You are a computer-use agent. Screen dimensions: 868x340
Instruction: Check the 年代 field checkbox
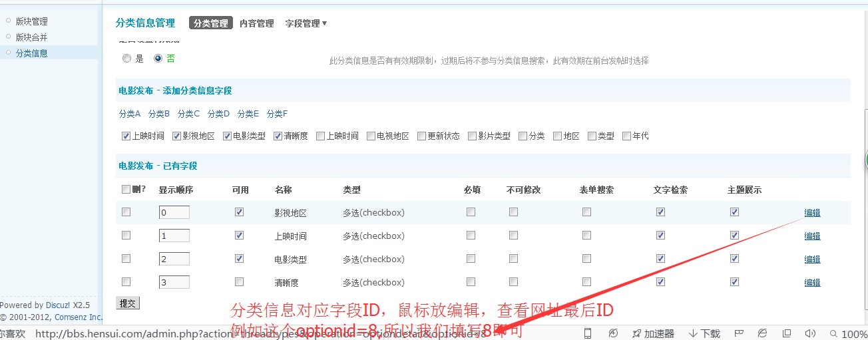pyautogui.click(x=626, y=136)
